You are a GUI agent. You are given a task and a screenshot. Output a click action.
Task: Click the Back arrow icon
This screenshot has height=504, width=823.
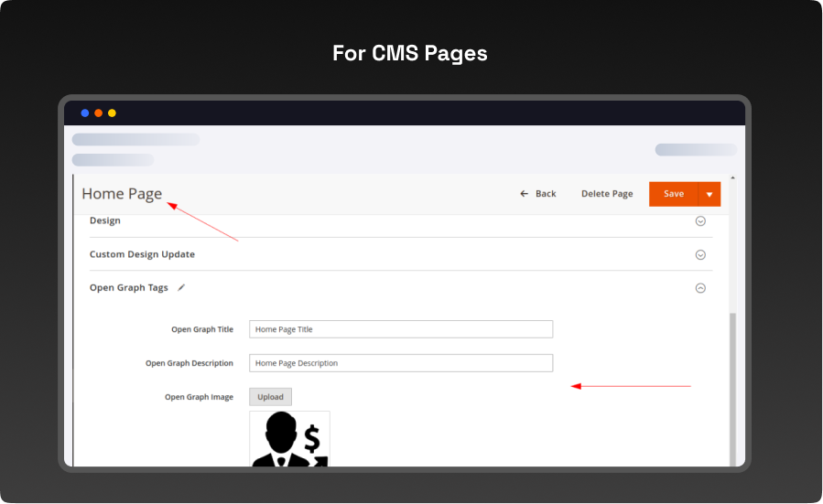pos(524,194)
